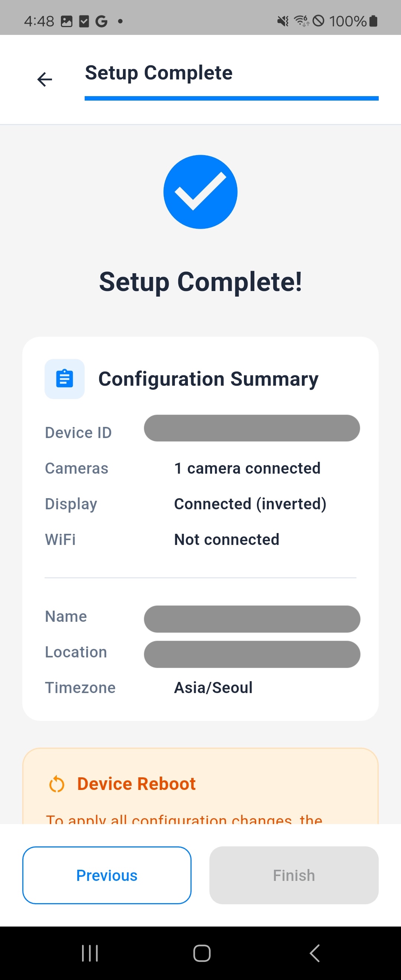Tap the Connected (inverted) display status
The width and height of the screenshot is (401, 980).
coord(250,504)
